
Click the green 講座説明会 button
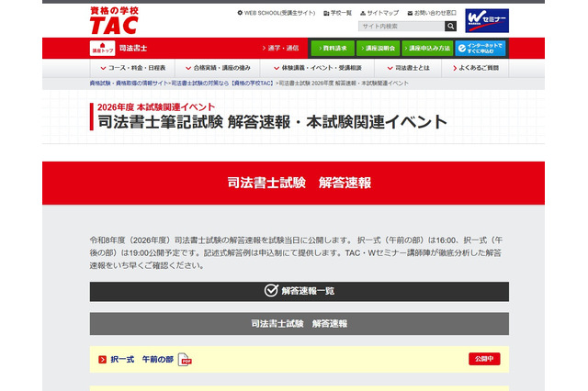point(378,49)
